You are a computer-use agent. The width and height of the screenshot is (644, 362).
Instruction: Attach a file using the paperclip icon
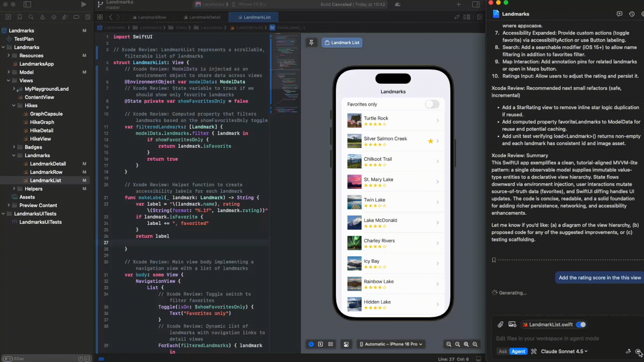pos(500,324)
